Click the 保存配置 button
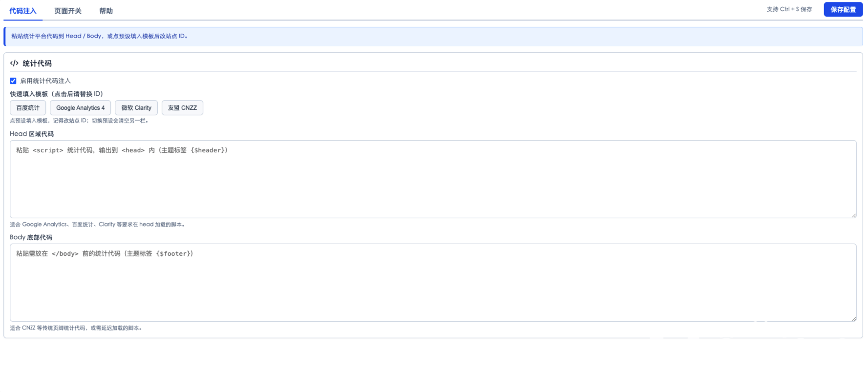868x392 pixels. (843, 9)
